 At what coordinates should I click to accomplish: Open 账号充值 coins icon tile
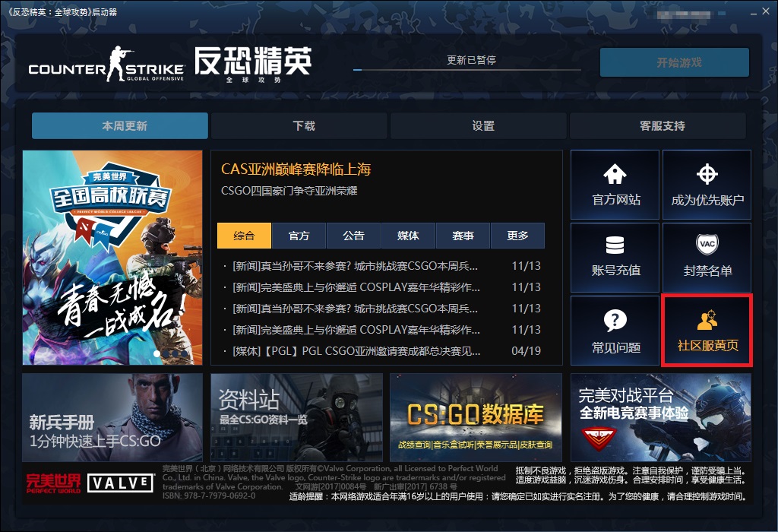coord(615,258)
